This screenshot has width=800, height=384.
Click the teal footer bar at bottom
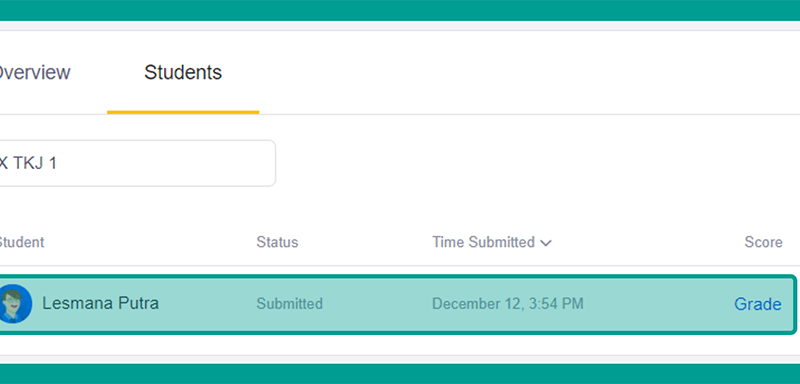pos(400,374)
